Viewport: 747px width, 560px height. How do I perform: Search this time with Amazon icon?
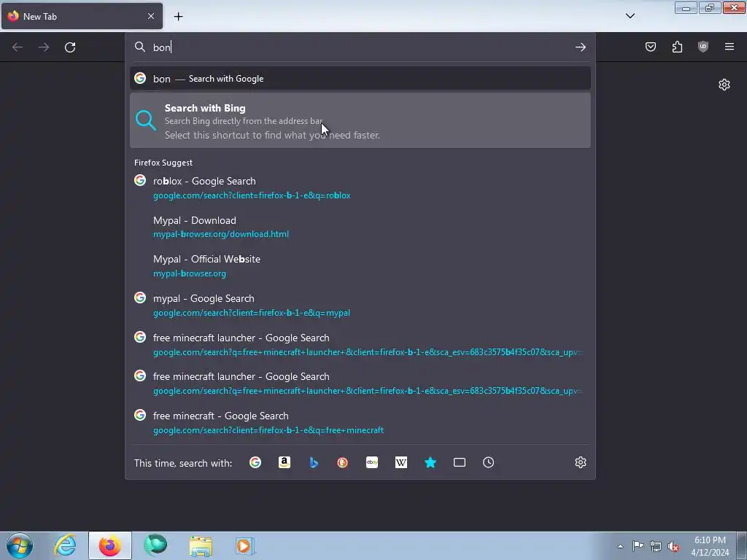[285, 462]
